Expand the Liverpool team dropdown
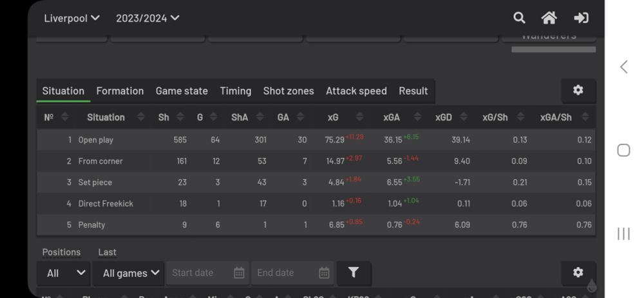The height and width of the screenshot is (298, 644). [x=71, y=18]
